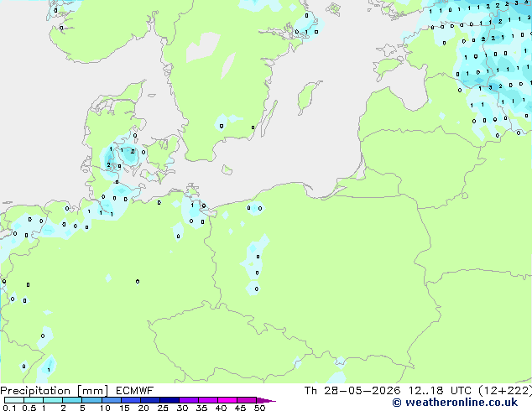This screenshot has height=411, width=532.
Task: Click the 0.1–0.5 mm legend color swatch
Action: coord(14,400)
